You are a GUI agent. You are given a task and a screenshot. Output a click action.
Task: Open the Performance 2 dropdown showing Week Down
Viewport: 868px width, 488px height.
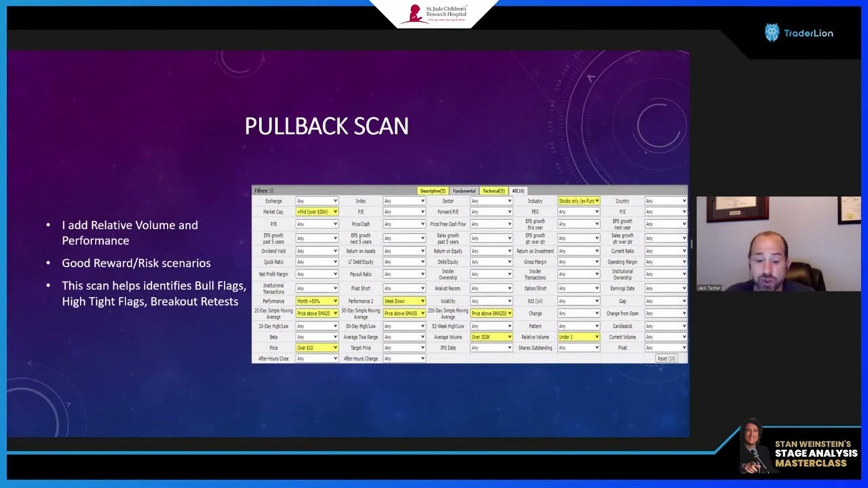pos(404,301)
